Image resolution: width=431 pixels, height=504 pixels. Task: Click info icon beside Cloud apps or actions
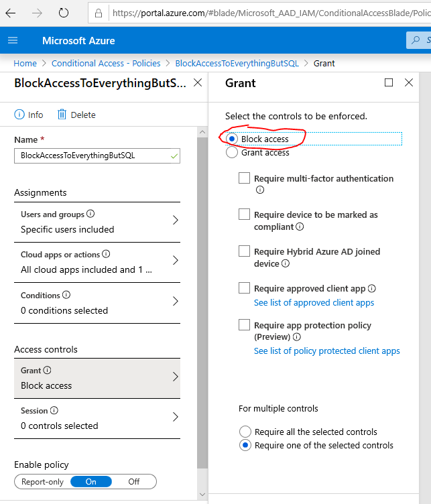106,255
